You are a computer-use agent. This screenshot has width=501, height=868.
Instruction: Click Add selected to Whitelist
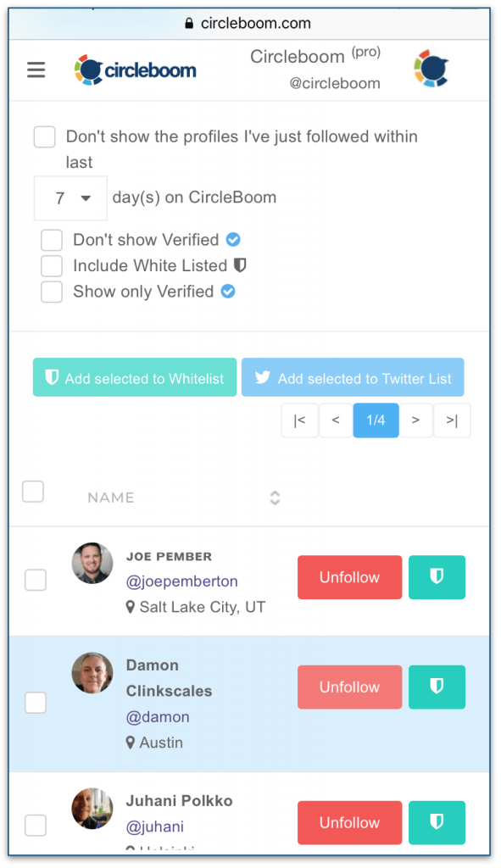point(135,377)
